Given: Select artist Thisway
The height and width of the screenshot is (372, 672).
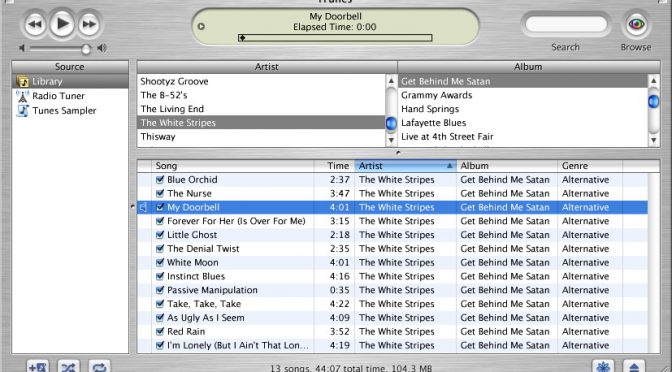Looking at the screenshot, I should pos(261,136).
